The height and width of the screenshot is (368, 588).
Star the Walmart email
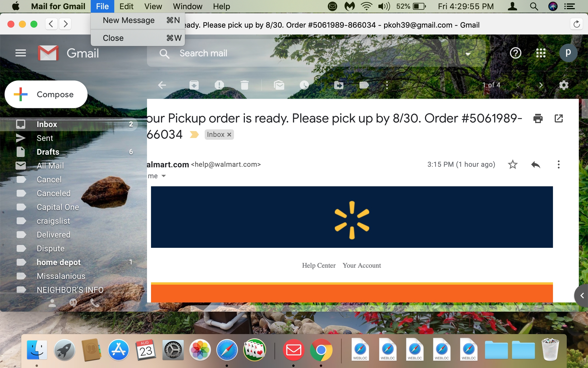tap(513, 165)
